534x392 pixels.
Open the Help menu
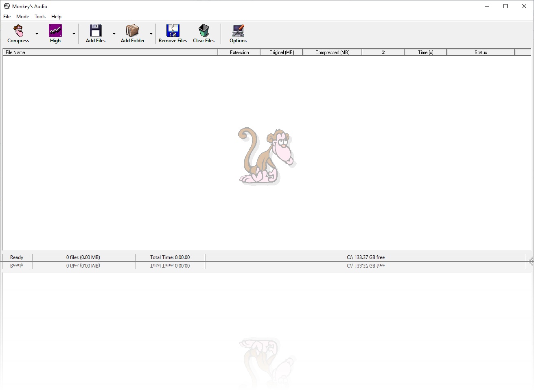click(56, 17)
